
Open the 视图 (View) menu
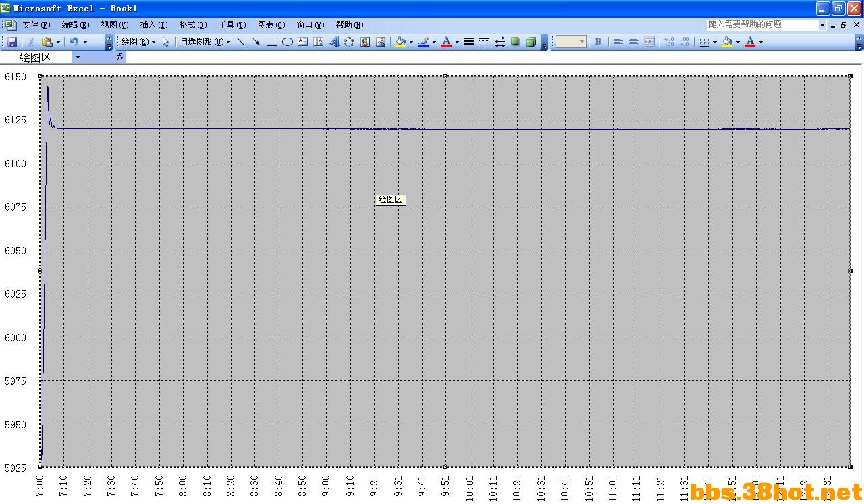point(115,25)
